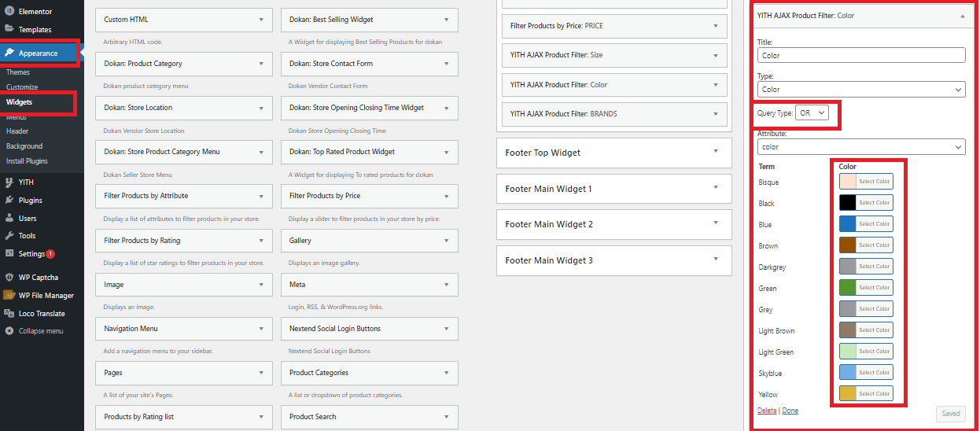Open the Attribute color dropdown
The image size is (980, 431).
861,147
